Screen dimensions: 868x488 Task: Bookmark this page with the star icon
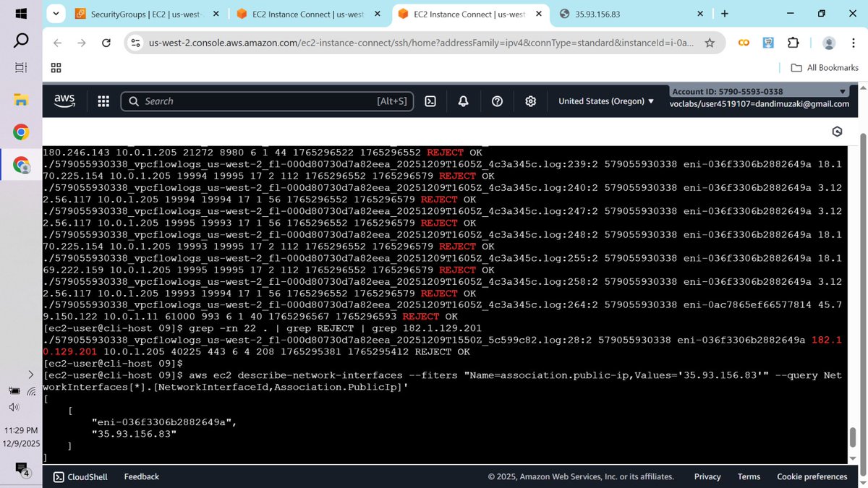pyautogui.click(x=710, y=43)
